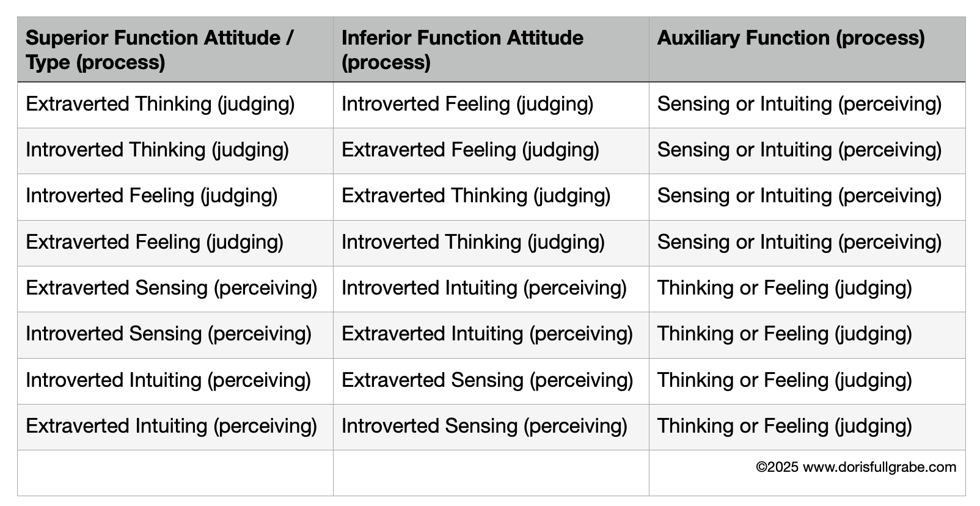Select the Introverted Feeling (judging) inferior cell
980x506 pixels.
coord(491,105)
